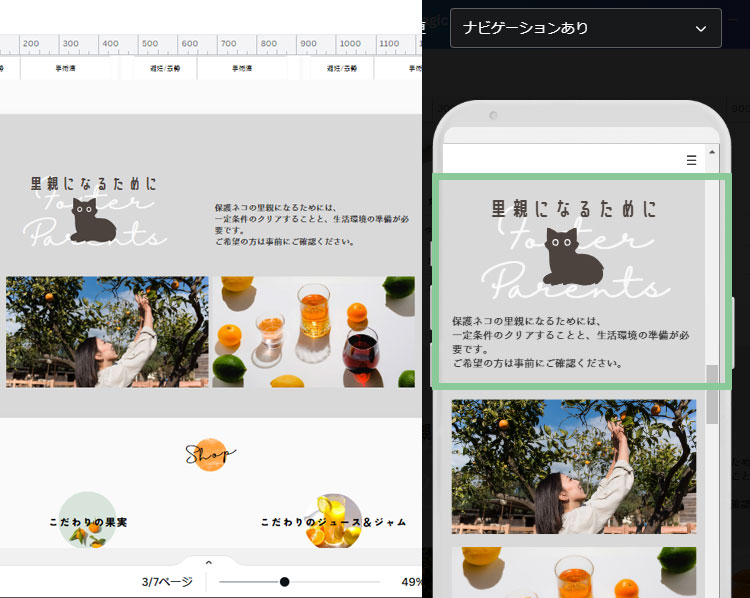Image resolution: width=750 pixels, height=598 pixels.
Task: Select the 里親になるために heading on canvas
Action: coord(94,184)
